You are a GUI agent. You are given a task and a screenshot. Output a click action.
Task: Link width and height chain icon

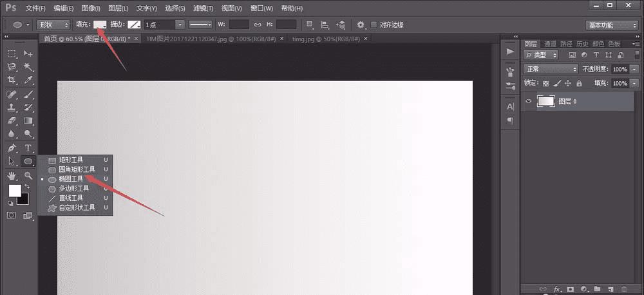pyautogui.click(x=258, y=24)
